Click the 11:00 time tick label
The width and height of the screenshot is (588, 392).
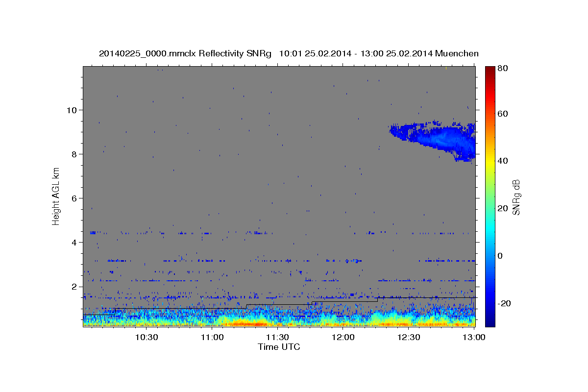click(x=212, y=337)
